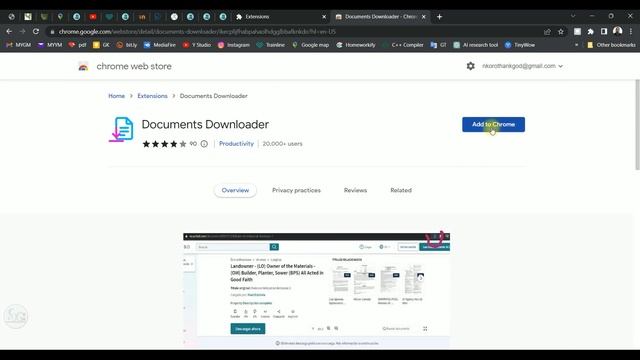
Task: Open the Chrome profile avatar
Action: pyautogui.click(x=618, y=31)
